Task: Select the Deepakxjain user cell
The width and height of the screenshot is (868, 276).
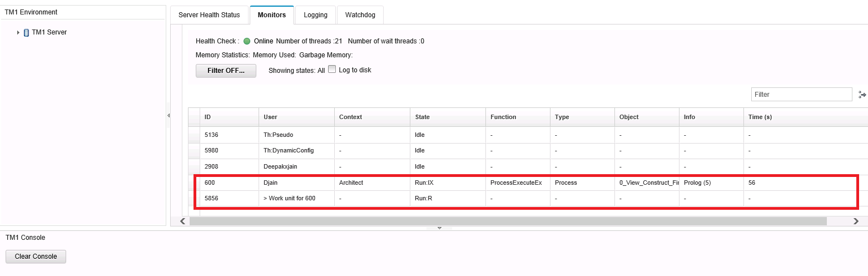Action: [297, 166]
